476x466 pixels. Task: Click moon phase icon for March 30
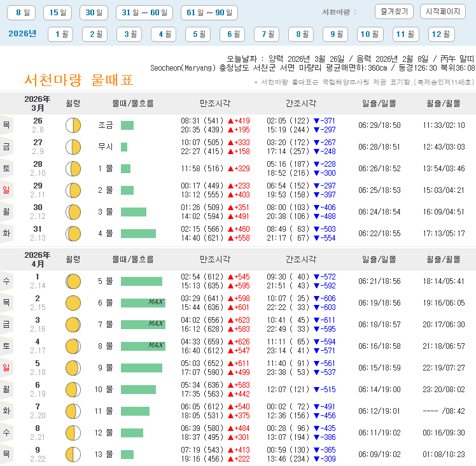point(73,212)
